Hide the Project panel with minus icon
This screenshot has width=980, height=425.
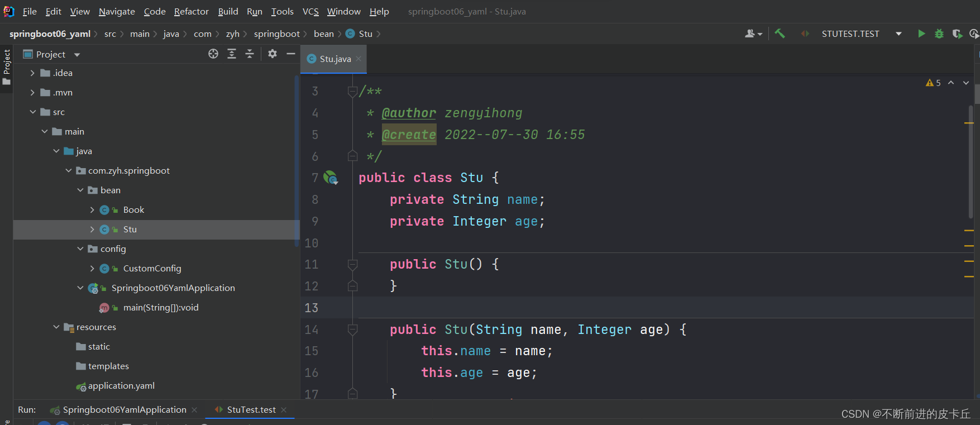(x=291, y=54)
